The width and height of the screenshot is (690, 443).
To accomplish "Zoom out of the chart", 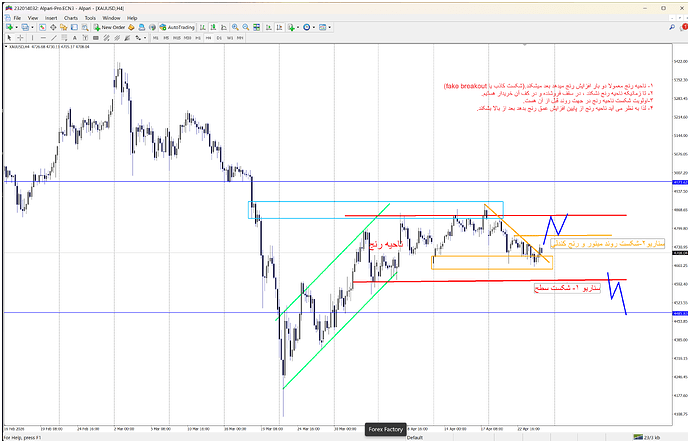I will pyautogui.click(x=246, y=27).
